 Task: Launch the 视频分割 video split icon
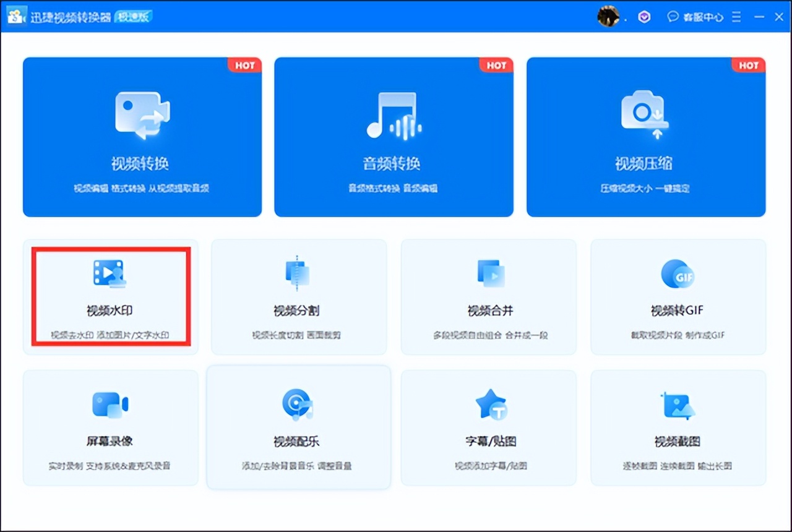tap(297, 273)
